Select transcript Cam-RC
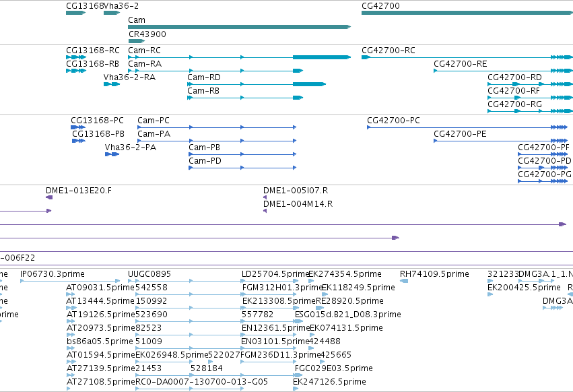The height and width of the screenshot is (392, 573). point(239,57)
